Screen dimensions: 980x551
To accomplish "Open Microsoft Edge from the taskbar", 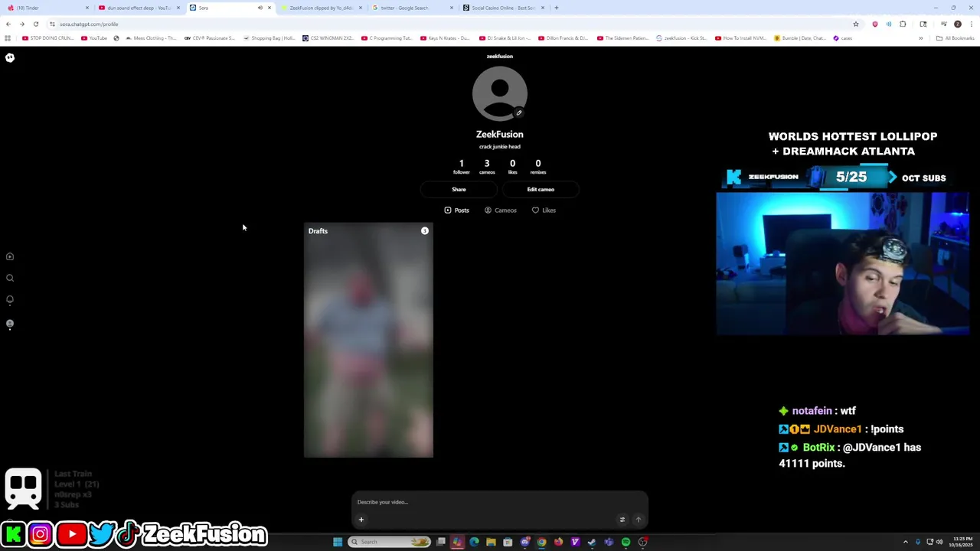I will point(474,542).
